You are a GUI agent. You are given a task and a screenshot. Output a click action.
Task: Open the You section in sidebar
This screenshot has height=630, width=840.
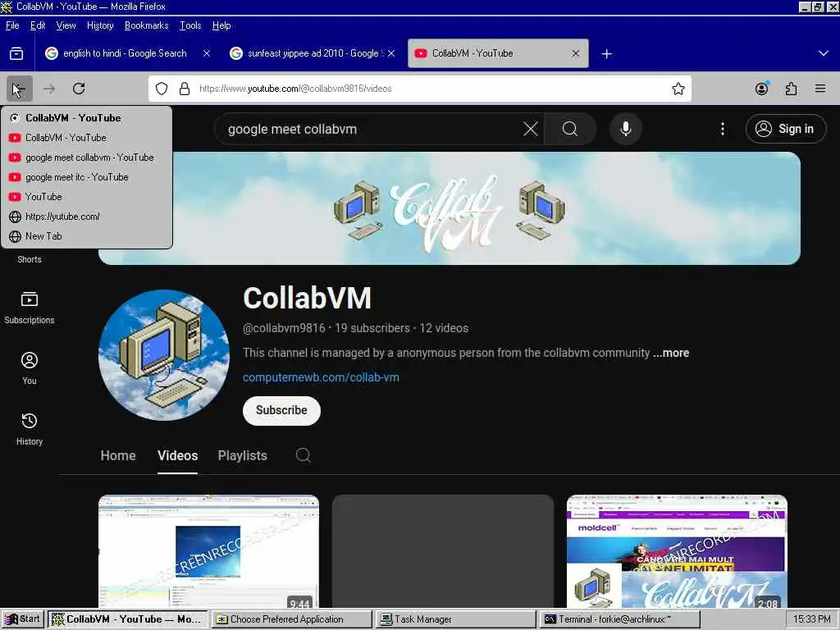[30, 368]
